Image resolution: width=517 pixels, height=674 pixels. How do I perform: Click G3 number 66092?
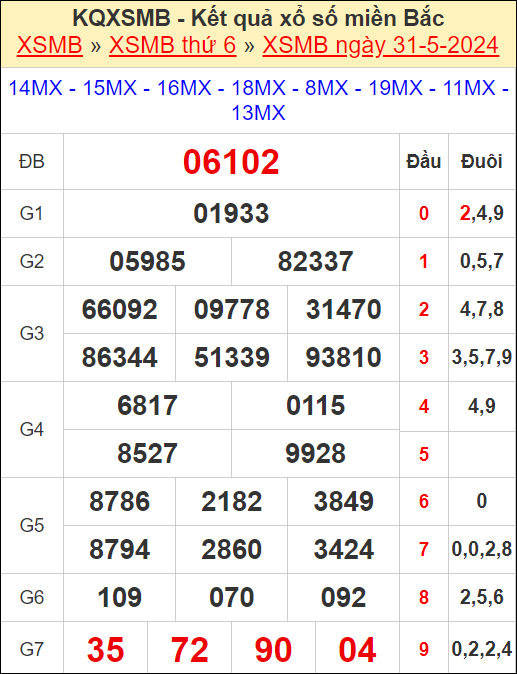[x=119, y=309]
